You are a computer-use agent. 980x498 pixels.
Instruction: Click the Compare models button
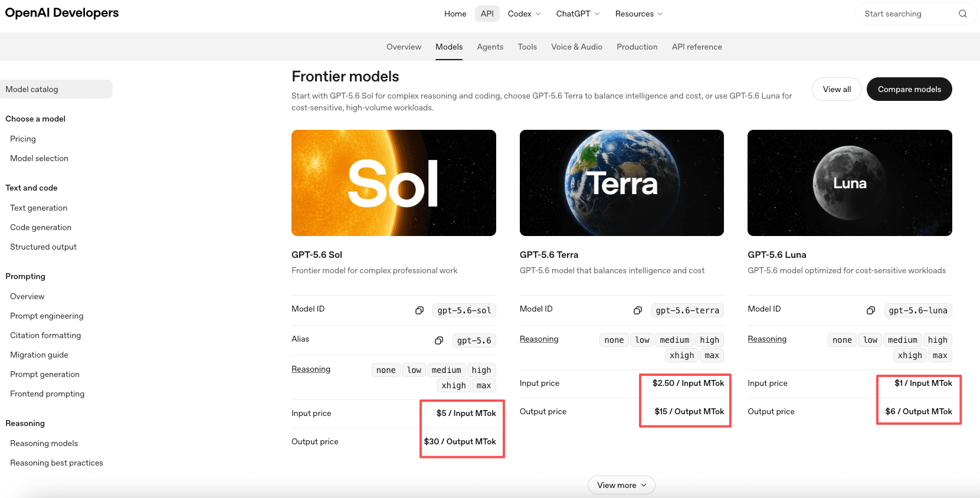coord(909,89)
